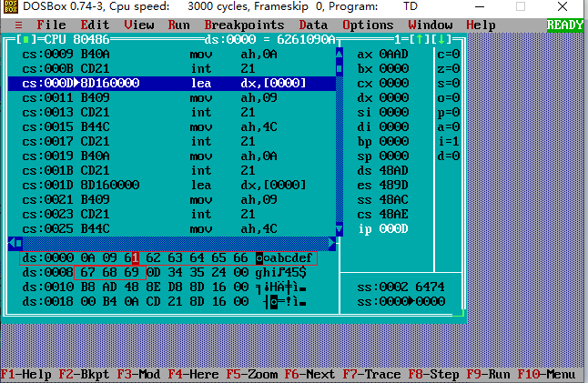This screenshot has width=588, height=383.
Task: Select instruction line cs:0015 mov ah,4C
Action: click(172, 127)
